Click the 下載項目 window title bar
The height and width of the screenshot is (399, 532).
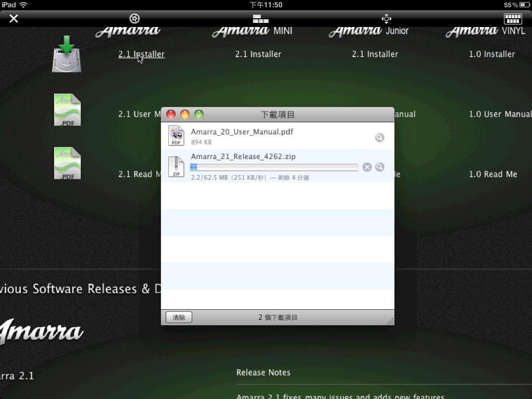[x=277, y=115]
